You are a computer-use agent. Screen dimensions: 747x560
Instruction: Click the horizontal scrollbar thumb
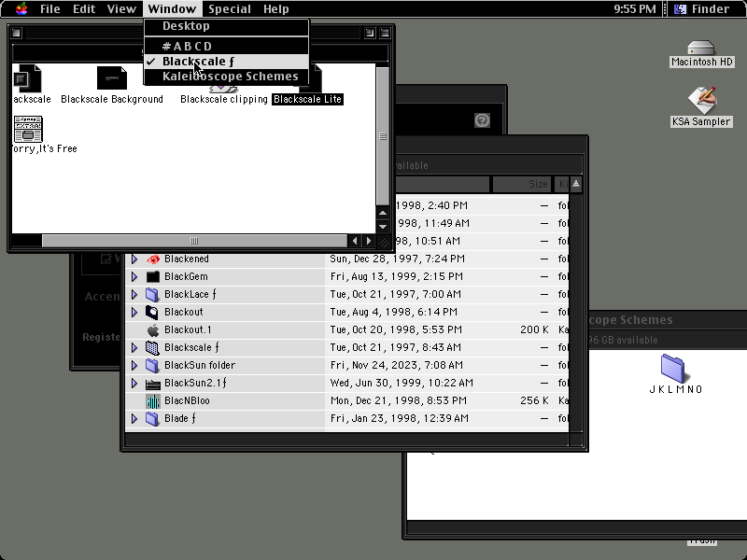[194, 241]
